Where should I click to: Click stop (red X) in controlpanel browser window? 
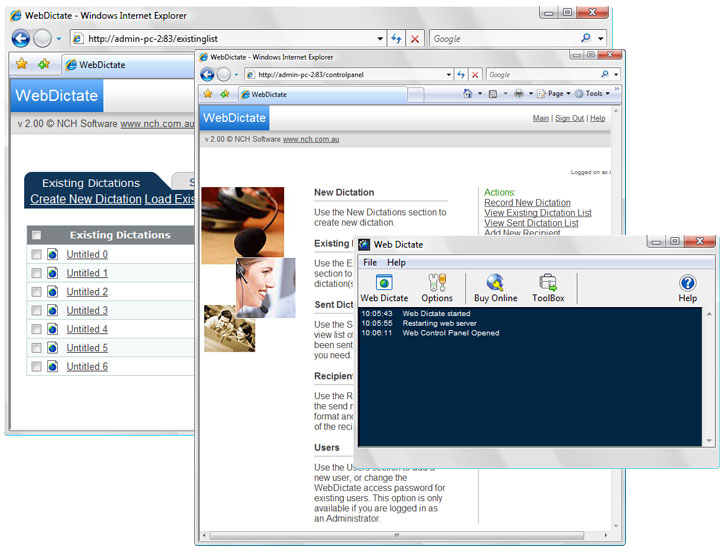[x=475, y=75]
